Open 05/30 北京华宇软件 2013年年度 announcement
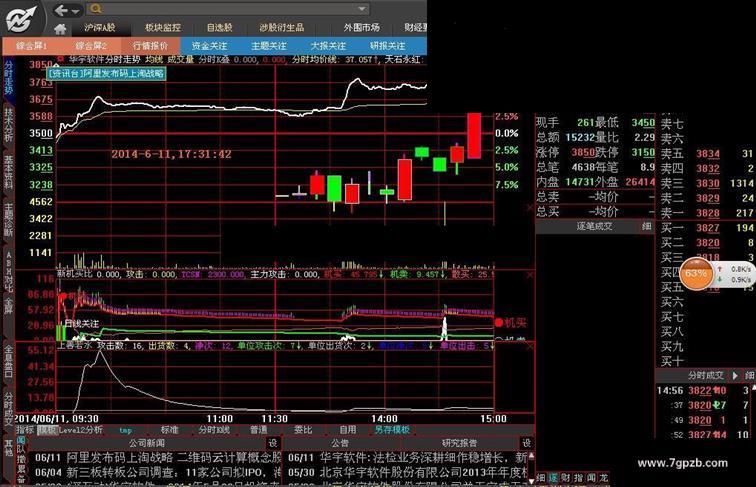The width and height of the screenshot is (756, 487). click(x=408, y=472)
